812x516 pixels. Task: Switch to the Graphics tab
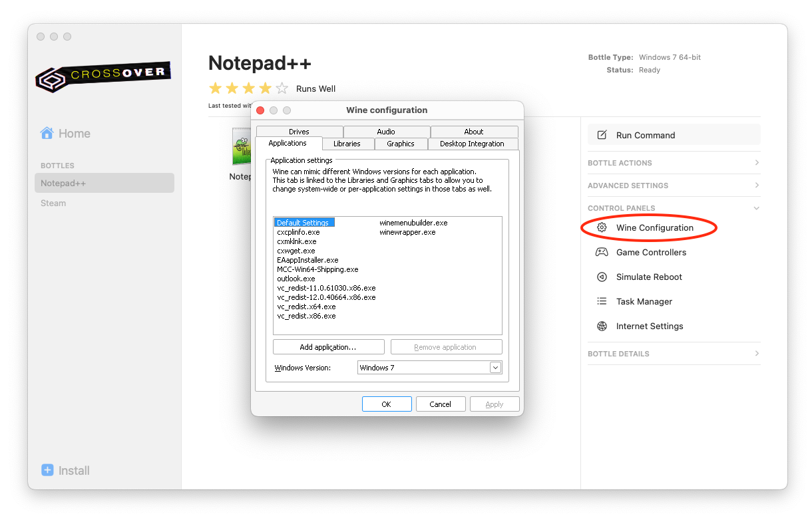click(401, 144)
